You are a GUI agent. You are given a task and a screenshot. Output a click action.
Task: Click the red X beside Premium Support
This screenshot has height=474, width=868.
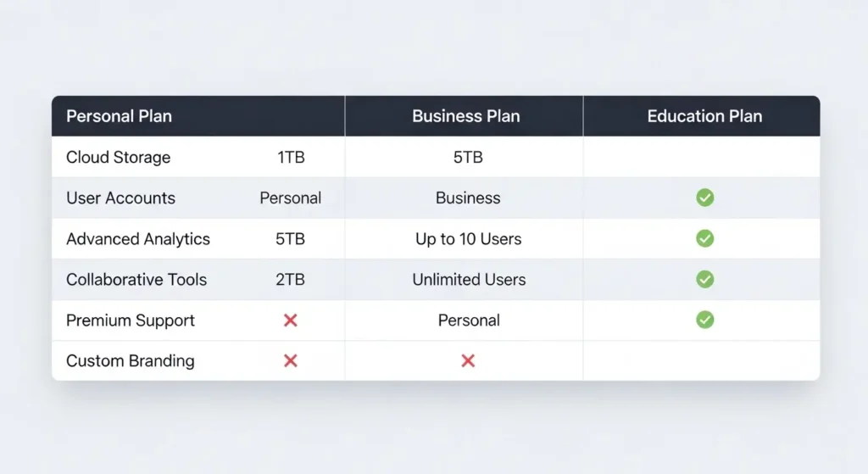tap(290, 320)
